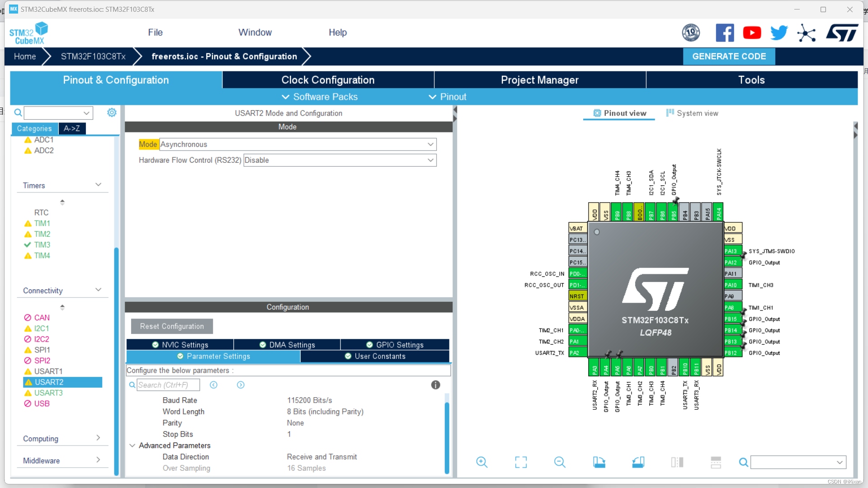The height and width of the screenshot is (488, 868).
Task: Open the ST Twitter page
Action: [778, 33]
